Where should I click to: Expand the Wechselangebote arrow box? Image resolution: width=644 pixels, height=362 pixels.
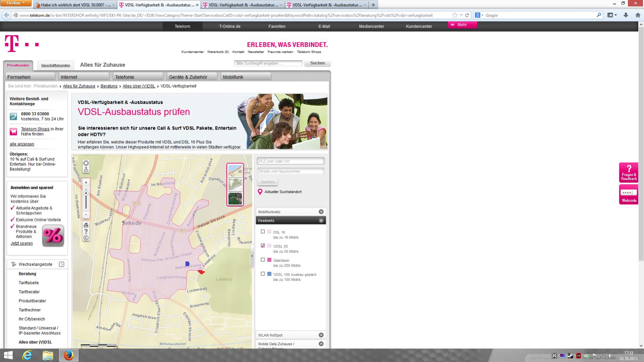tap(61, 264)
